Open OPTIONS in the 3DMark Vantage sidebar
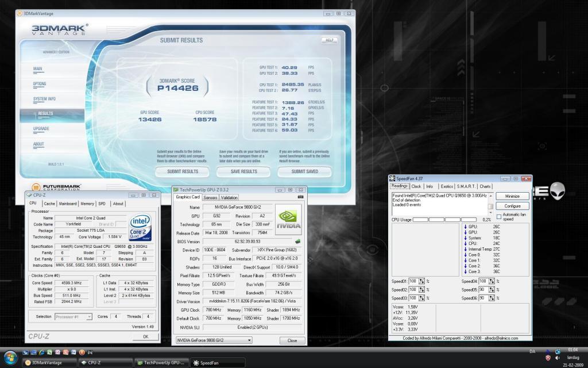Image resolution: width=588 pixels, height=368 pixels. [x=40, y=84]
